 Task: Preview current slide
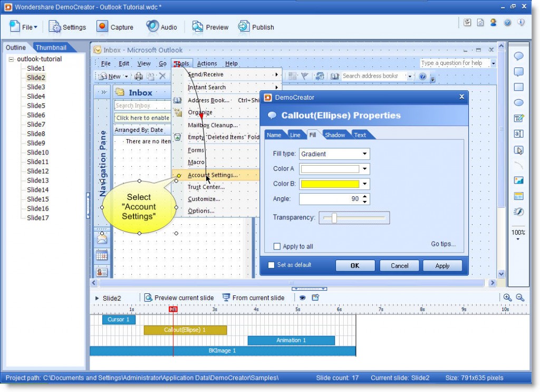[x=179, y=298]
